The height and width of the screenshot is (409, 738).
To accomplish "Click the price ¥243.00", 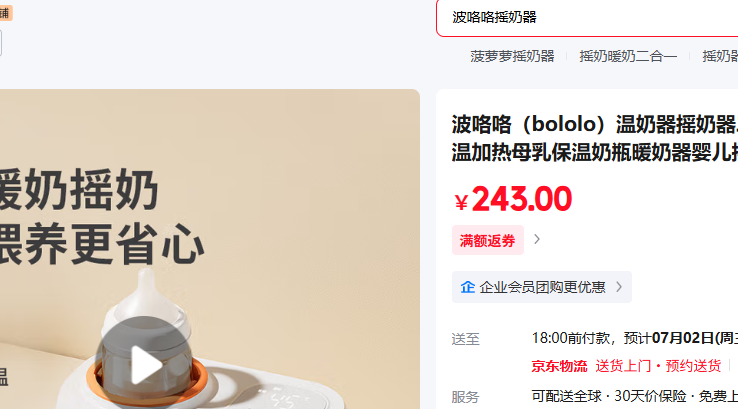I will tap(513, 199).
